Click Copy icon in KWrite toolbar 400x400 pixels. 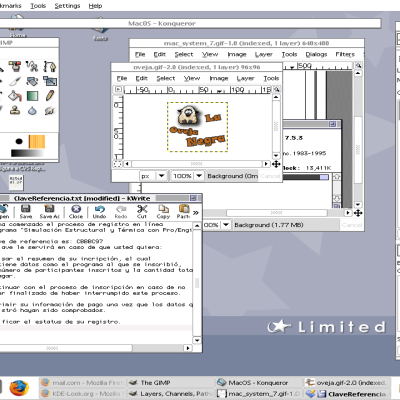(x=163, y=212)
